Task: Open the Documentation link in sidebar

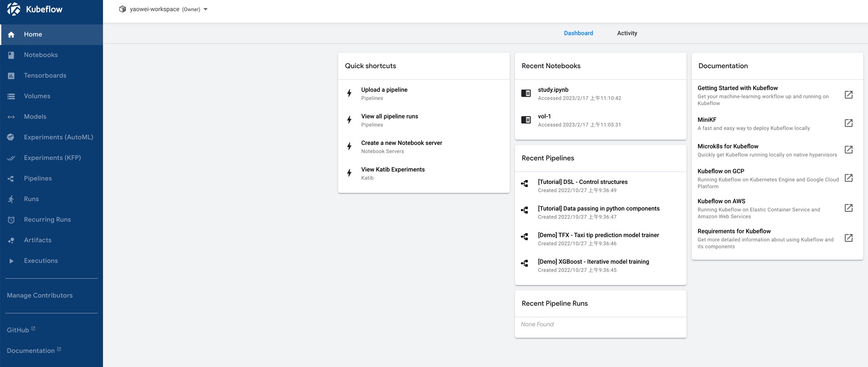Action: coord(34,350)
